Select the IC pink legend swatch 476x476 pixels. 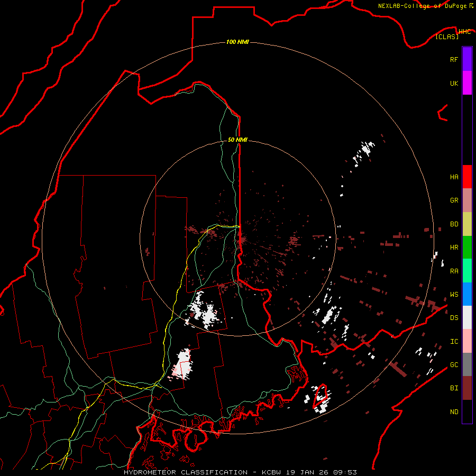coord(467,341)
